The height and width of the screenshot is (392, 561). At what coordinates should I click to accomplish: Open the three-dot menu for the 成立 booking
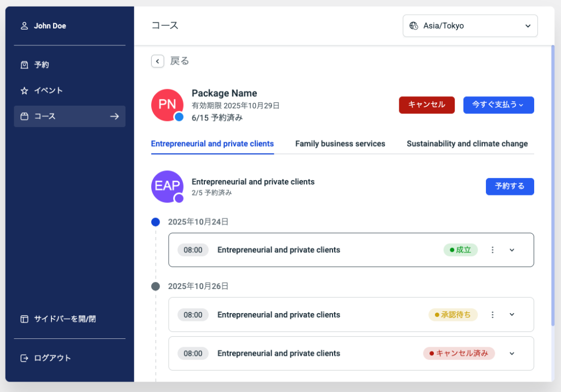493,250
